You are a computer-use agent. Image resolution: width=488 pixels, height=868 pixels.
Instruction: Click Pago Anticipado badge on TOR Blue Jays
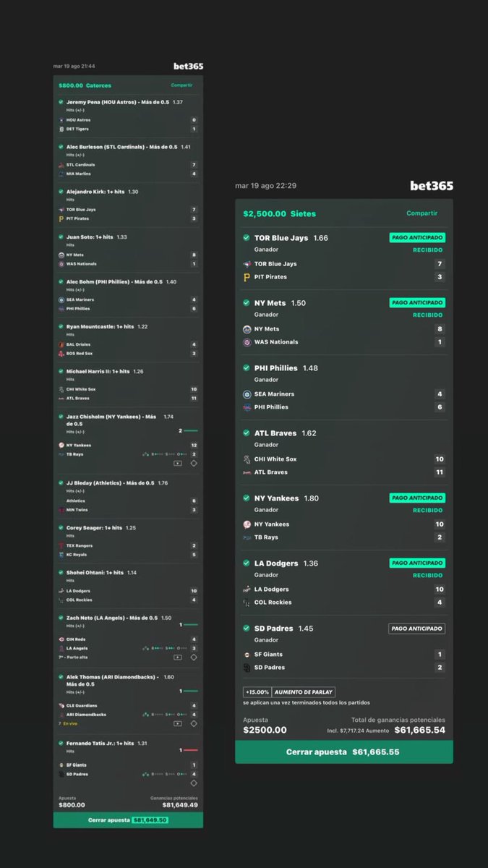click(417, 237)
